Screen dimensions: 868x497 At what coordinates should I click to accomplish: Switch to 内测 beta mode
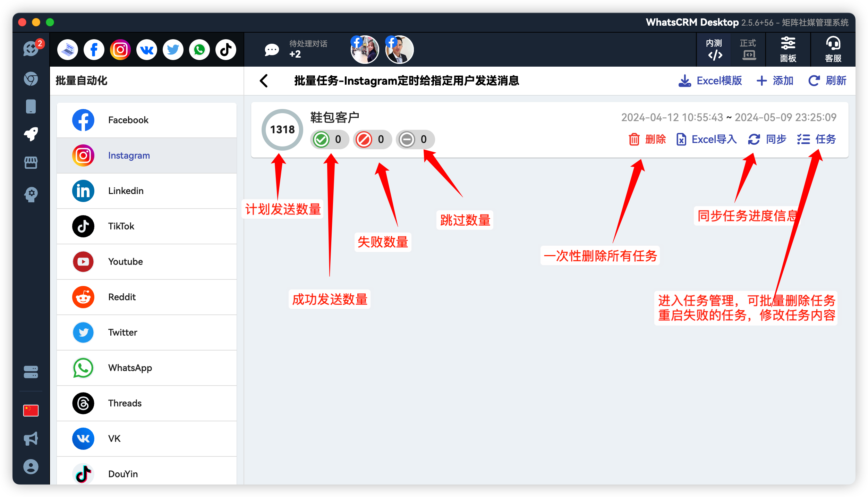(714, 50)
